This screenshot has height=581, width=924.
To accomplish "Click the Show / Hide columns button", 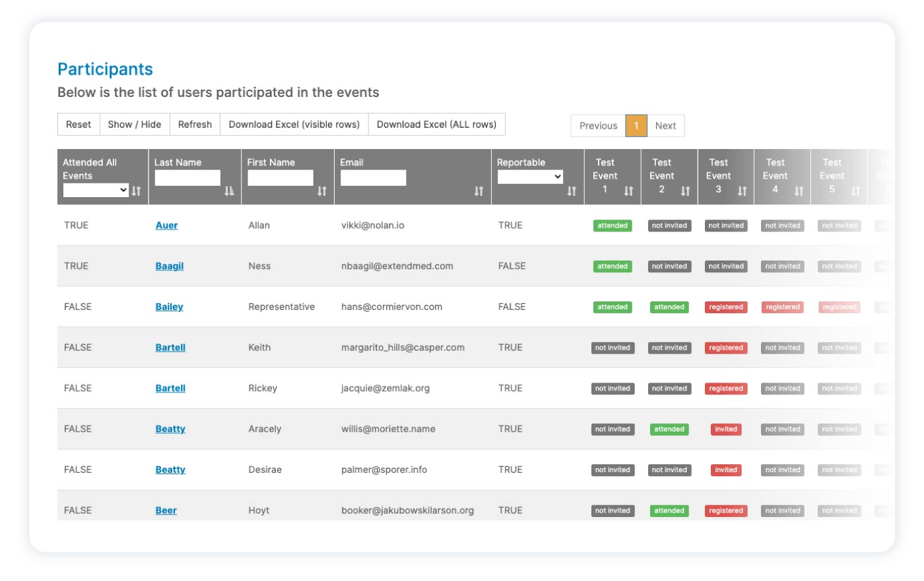I will click(x=135, y=125).
